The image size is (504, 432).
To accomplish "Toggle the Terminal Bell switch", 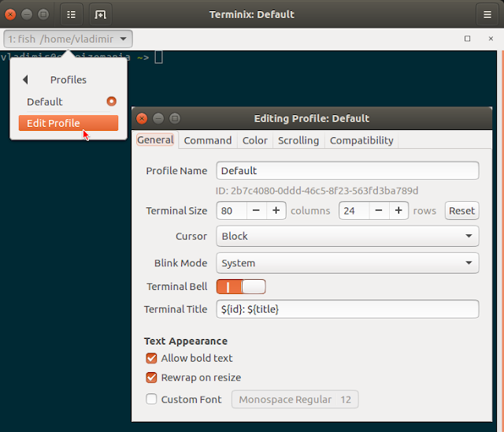I will [241, 287].
